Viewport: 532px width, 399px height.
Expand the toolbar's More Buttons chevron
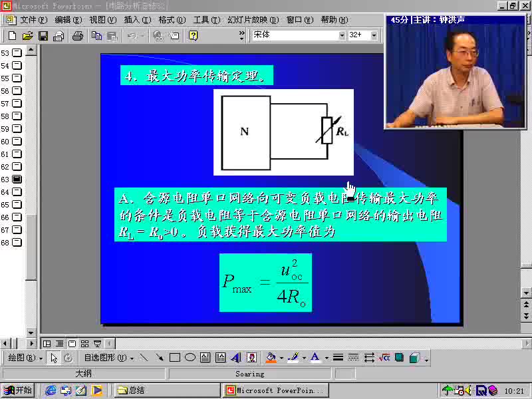point(242,35)
